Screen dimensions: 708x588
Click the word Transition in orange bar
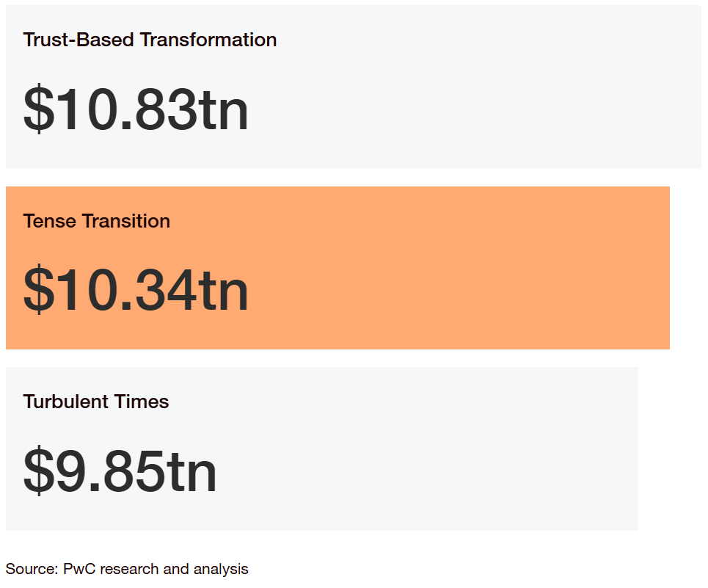126,221
